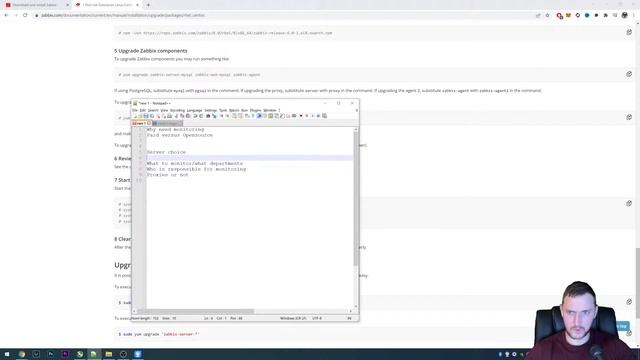Open the Settings menu in Notepad++
Image resolution: width=640 pixels, height=360 pixels.
coord(211,110)
